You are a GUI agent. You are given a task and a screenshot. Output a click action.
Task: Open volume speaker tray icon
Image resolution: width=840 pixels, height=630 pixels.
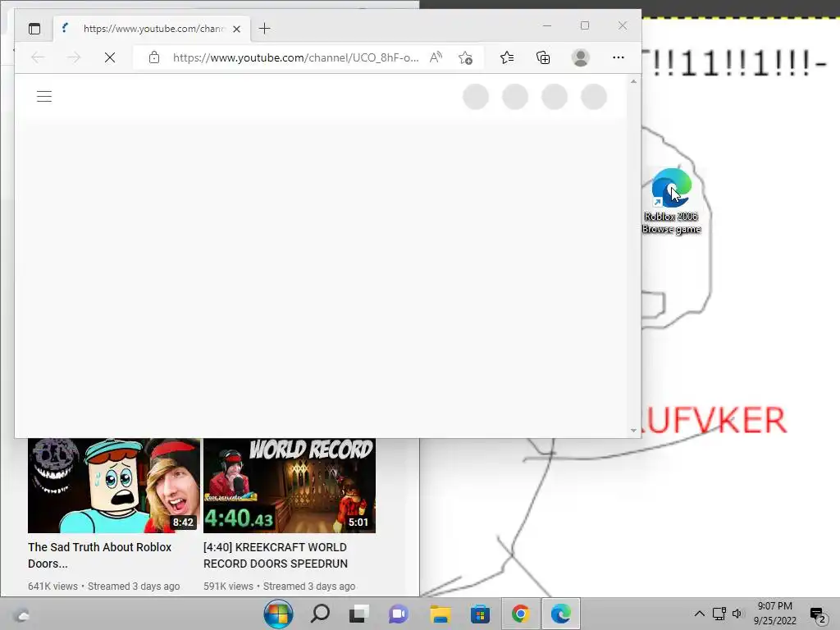pyautogui.click(x=737, y=614)
